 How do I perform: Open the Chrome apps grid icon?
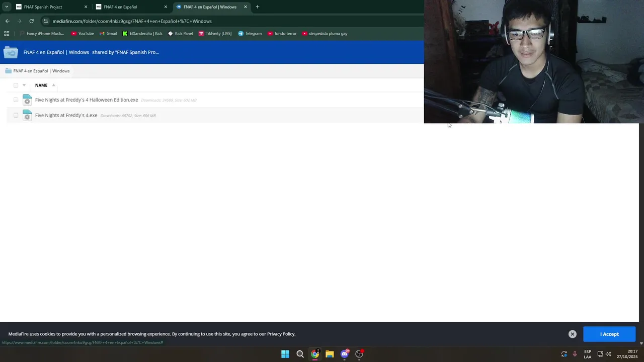pos(7,34)
